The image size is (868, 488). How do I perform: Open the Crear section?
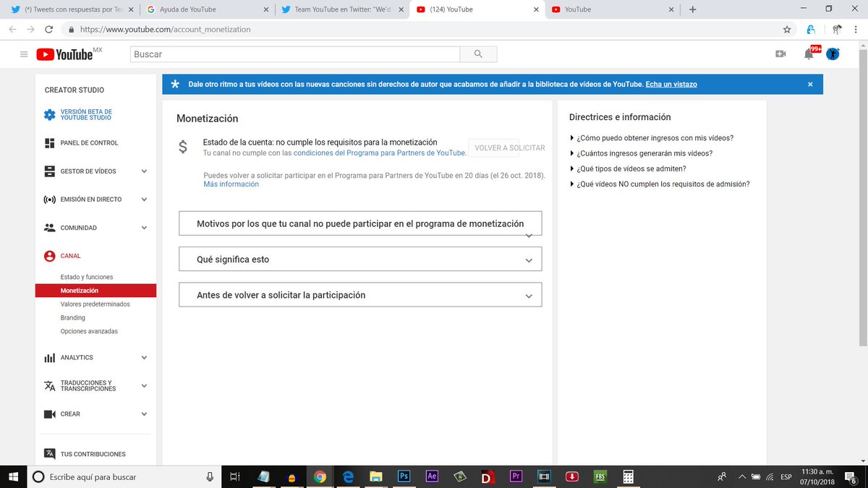[70, 414]
